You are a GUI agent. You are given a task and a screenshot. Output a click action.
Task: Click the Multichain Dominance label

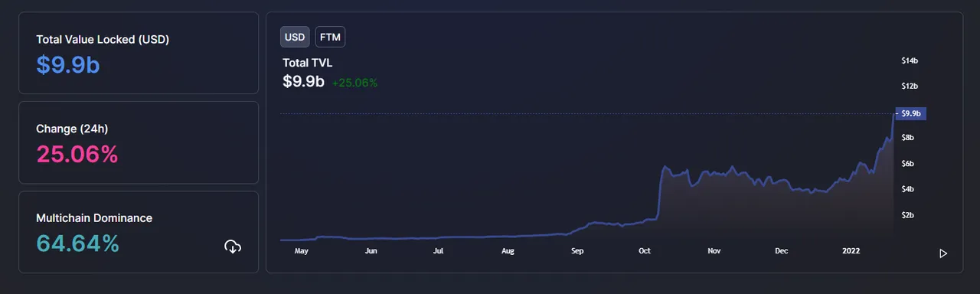click(94, 218)
